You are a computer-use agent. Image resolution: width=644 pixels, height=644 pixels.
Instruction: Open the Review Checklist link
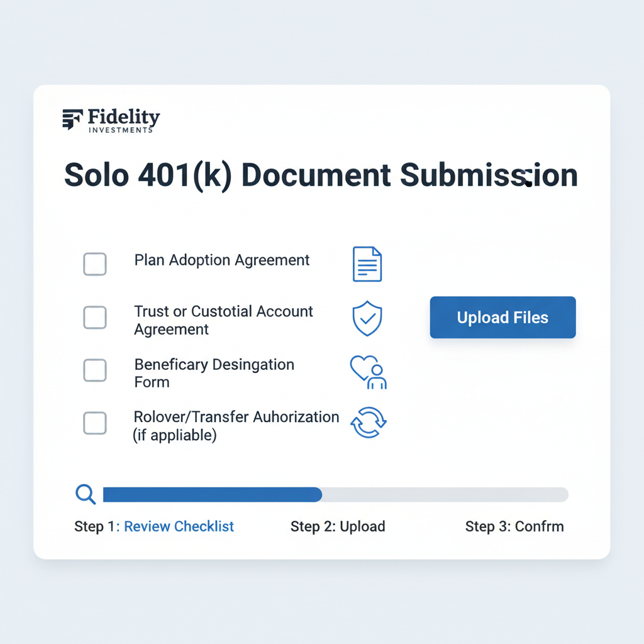click(179, 526)
